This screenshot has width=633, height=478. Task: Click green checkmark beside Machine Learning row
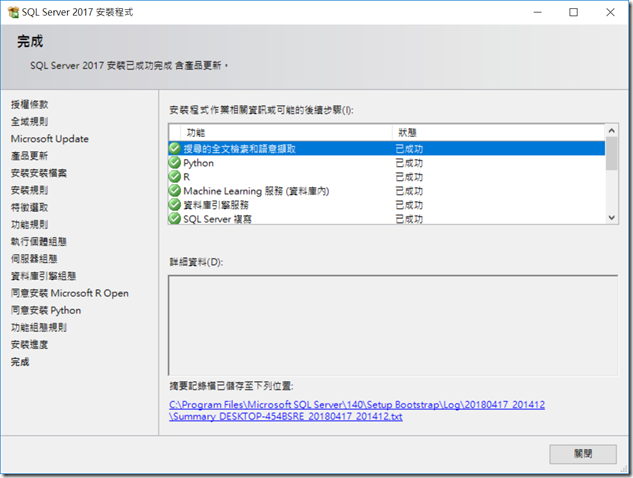click(x=174, y=191)
